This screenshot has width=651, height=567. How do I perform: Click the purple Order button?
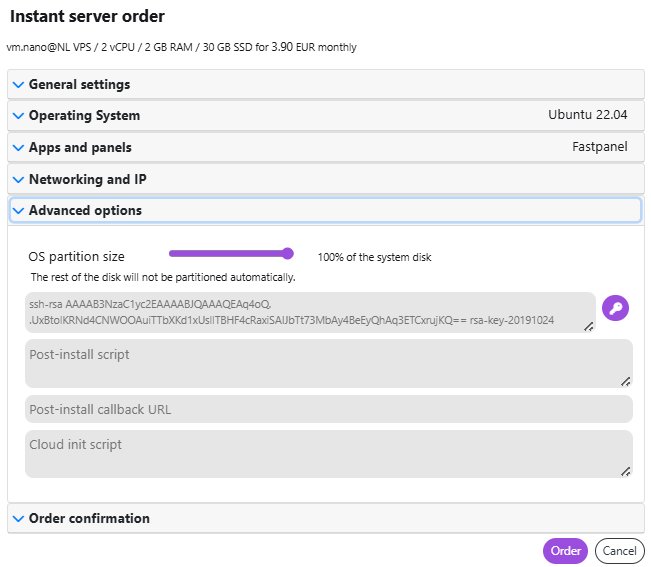[x=565, y=551]
